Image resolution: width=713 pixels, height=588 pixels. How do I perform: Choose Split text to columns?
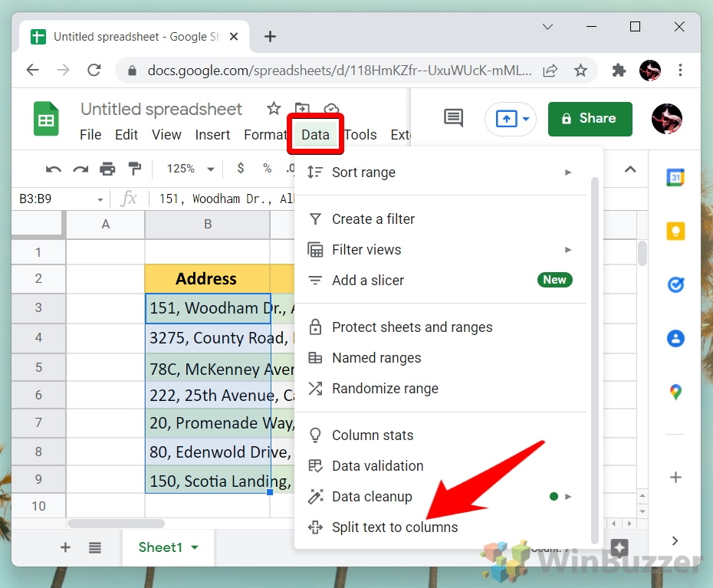click(440, 527)
